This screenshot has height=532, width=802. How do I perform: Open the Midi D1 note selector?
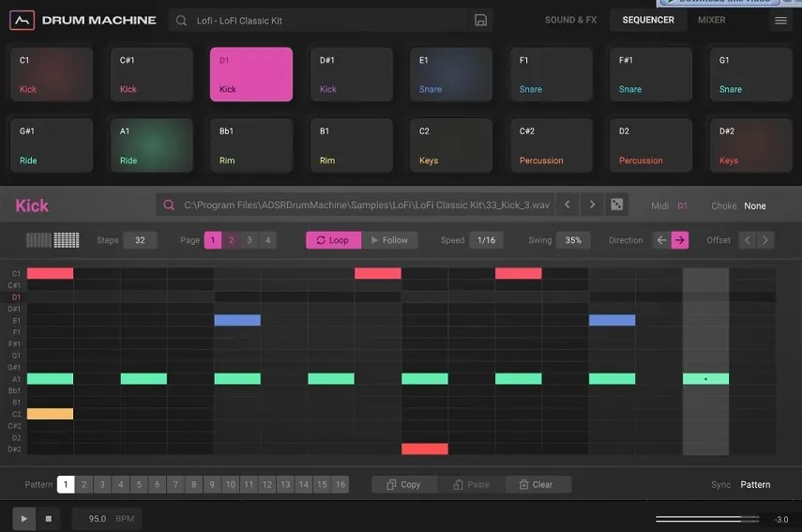[x=682, y=205]
